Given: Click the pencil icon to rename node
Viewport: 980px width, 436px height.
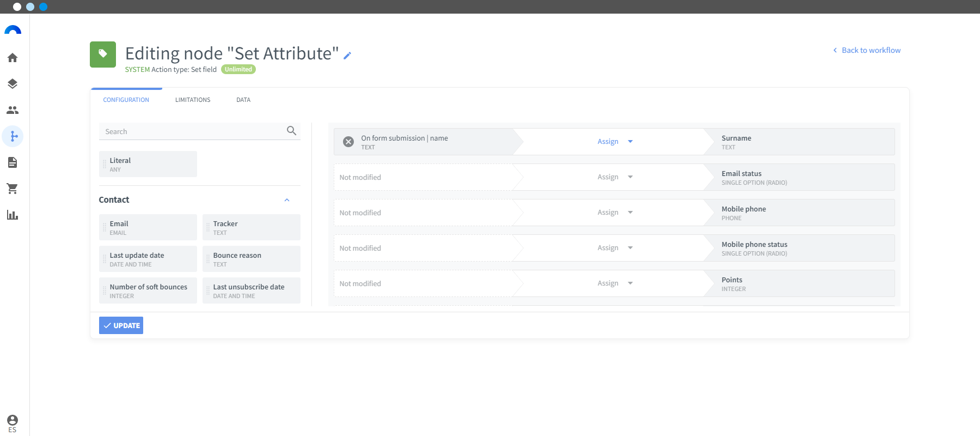Looking at the screenshot, I should 347,55.
